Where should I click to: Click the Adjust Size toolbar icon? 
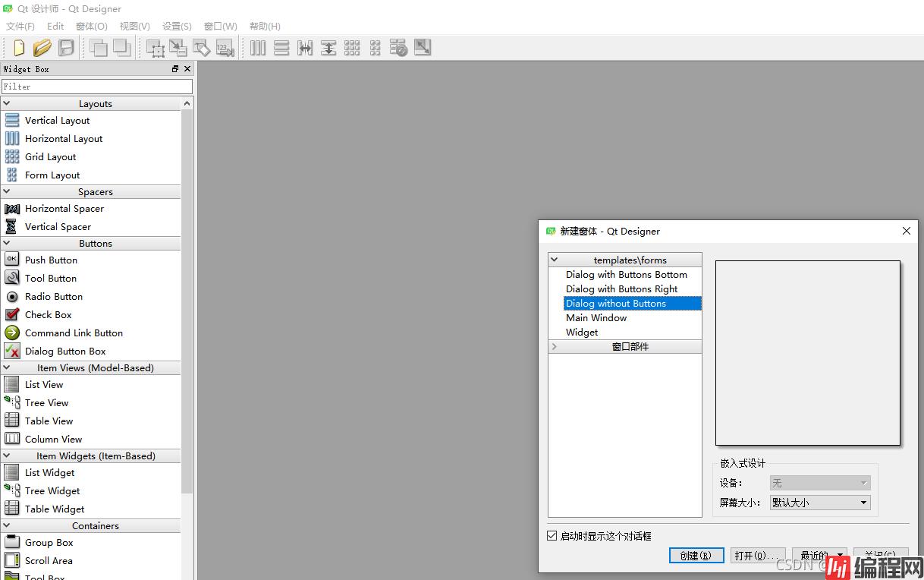coord(423,48)
